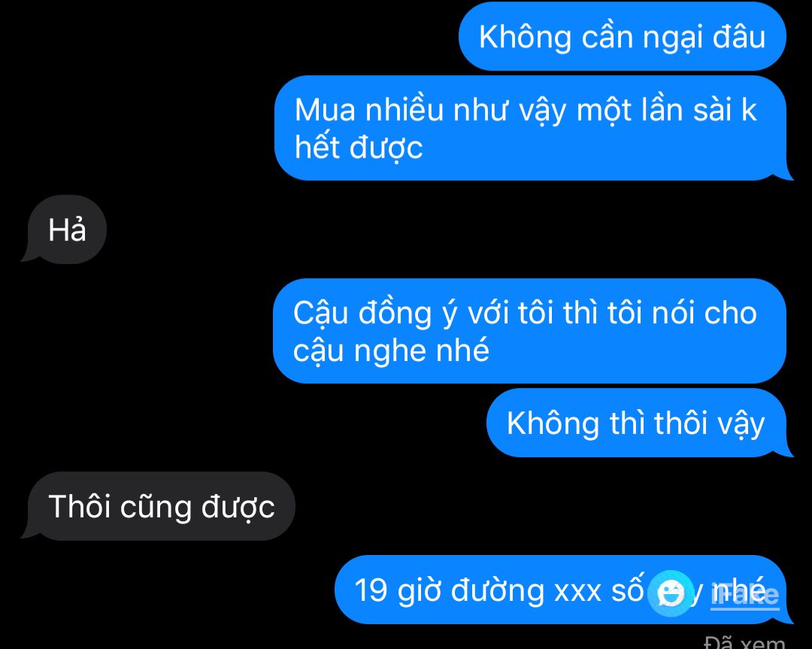
Task: Click the tail of "Thôi cũng được" bubble
Action: (28, 533)
